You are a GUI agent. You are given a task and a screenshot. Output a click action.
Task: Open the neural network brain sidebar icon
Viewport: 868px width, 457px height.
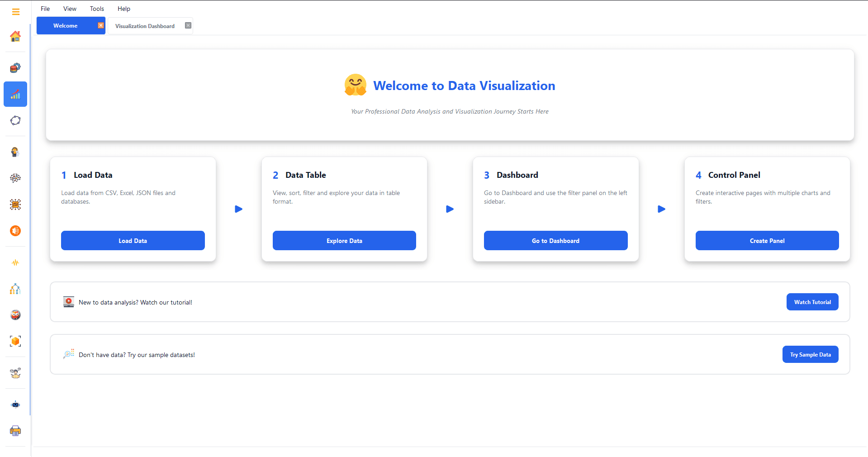[x=15, y=178]
